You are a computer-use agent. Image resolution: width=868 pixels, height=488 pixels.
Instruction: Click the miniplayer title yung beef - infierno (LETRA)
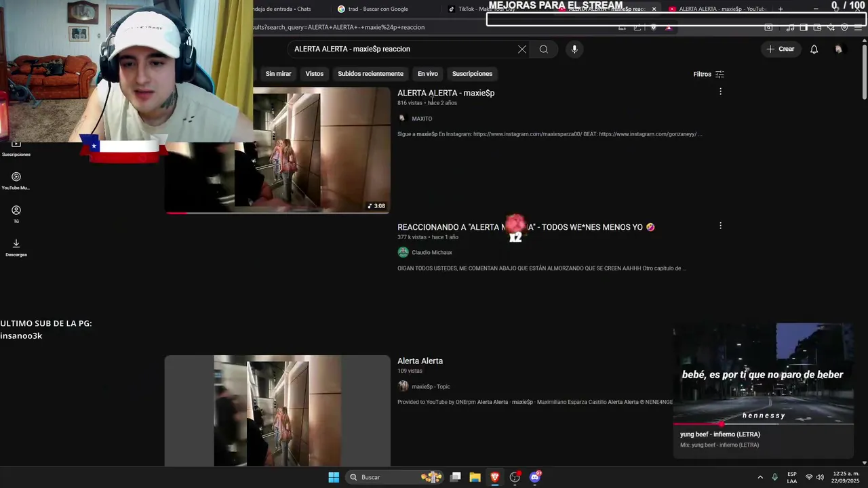[x=720, y=434]
